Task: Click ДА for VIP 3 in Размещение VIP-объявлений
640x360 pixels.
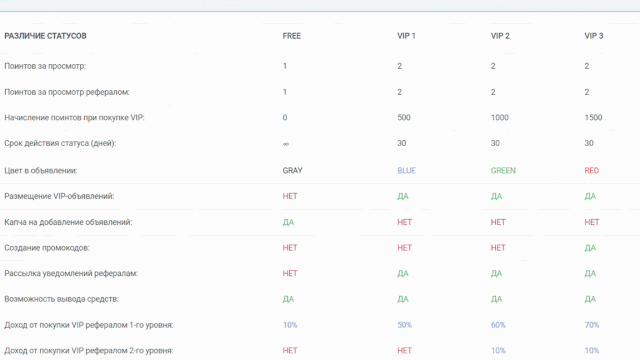Action: click(590, 196)
